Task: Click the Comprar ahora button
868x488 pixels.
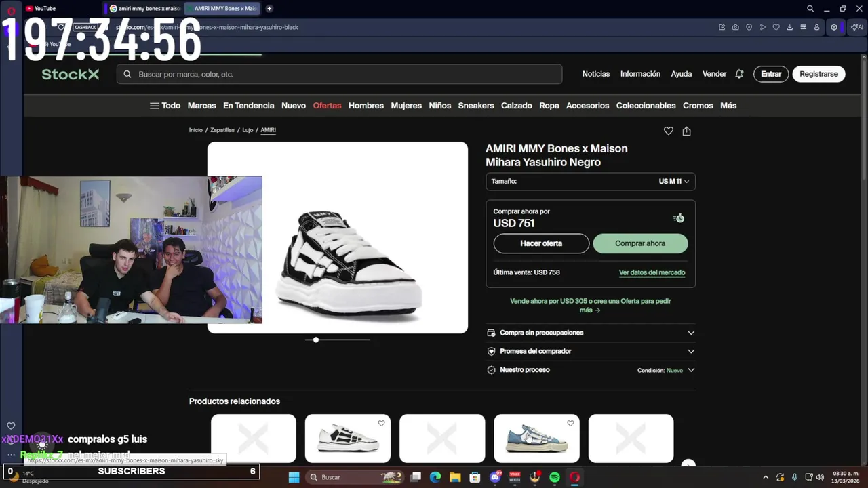Action: click(640, 243)
